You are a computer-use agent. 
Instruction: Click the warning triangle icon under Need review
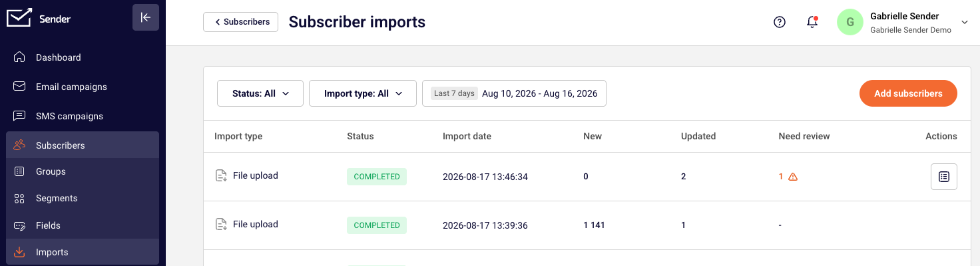click(793, 177)
